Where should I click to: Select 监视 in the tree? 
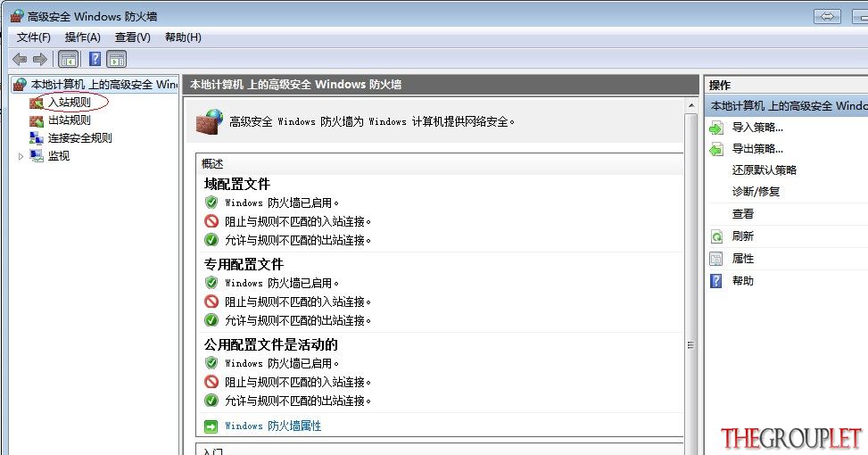point(59,156)
